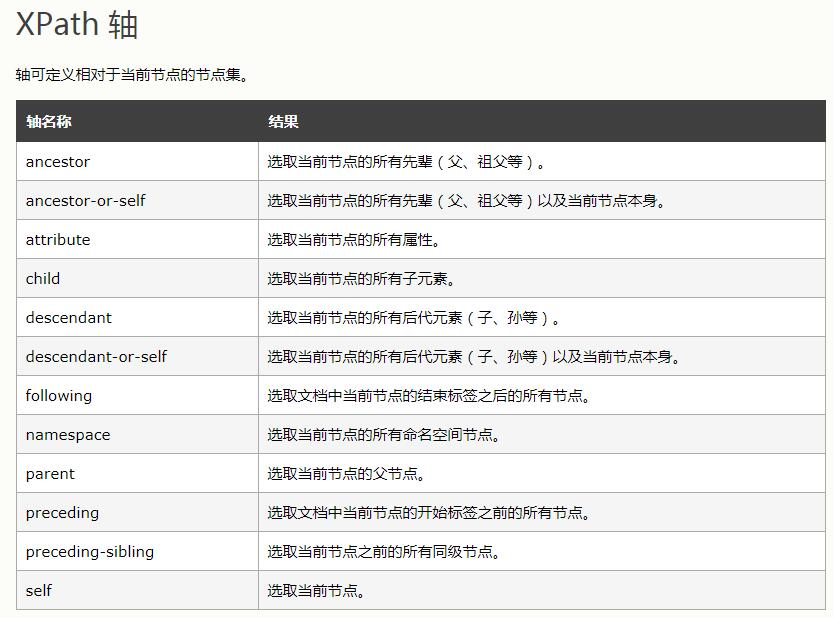Click the result text '选取文档中当前节点的开始标签之前的所有节点。'

coord(429,513)
